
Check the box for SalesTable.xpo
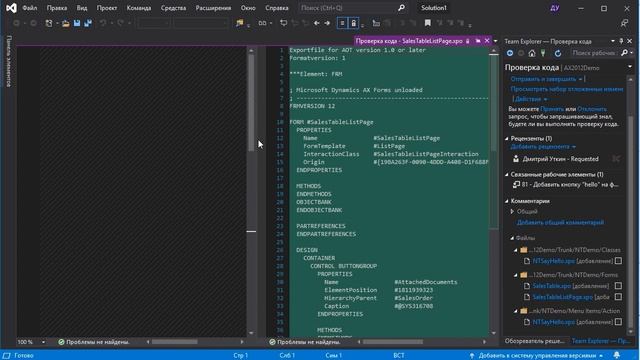(x=618, y=286)
